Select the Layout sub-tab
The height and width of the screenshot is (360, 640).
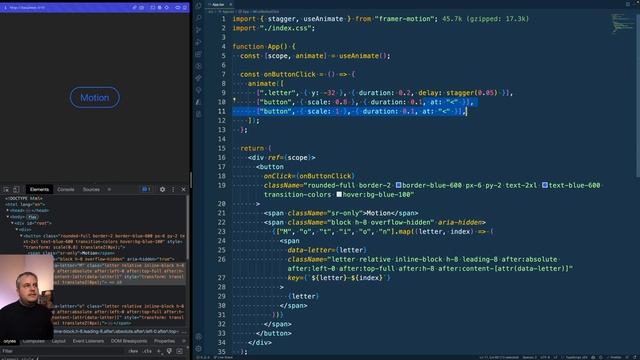[58, 341]
